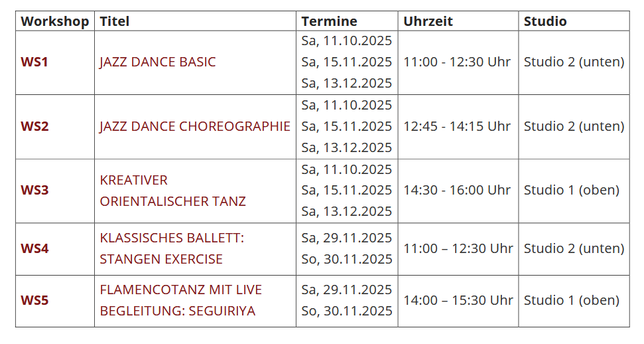
Task: Open KLASSISCHES BALLETT: STANGEN EXERCISE link
Action: pyautogui.click(x=171, y=248)
